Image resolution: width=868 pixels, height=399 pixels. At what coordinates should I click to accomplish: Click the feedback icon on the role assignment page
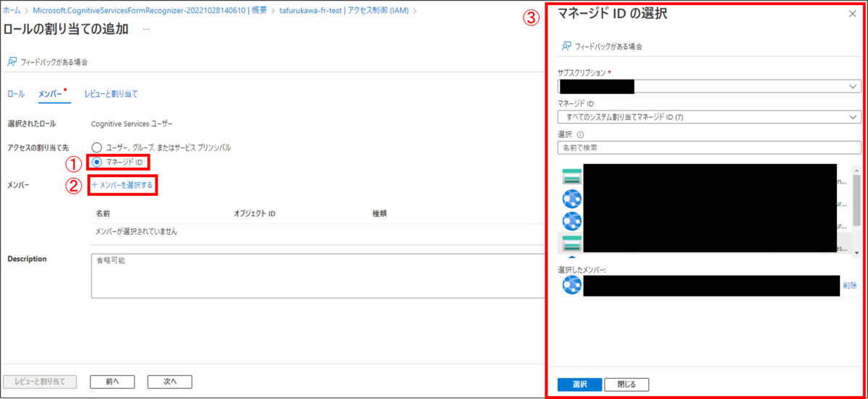pyautogui.click(x=12, y=62)
